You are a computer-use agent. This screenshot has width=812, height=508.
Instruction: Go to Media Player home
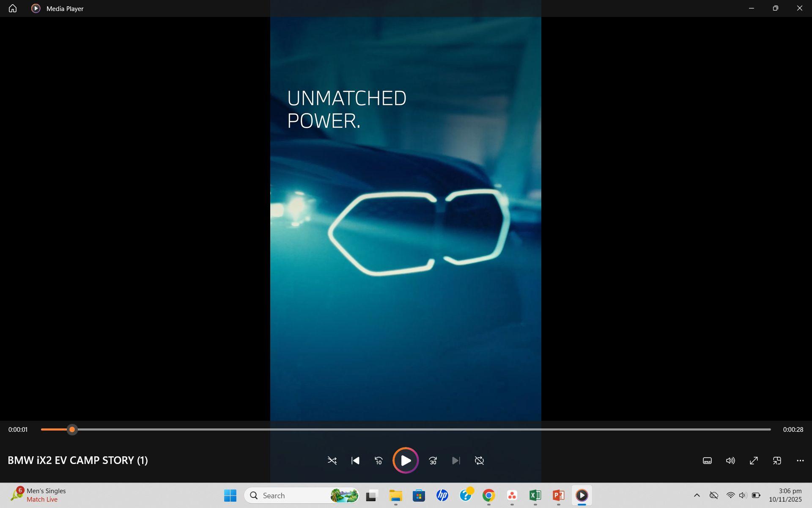click(13, 8)
